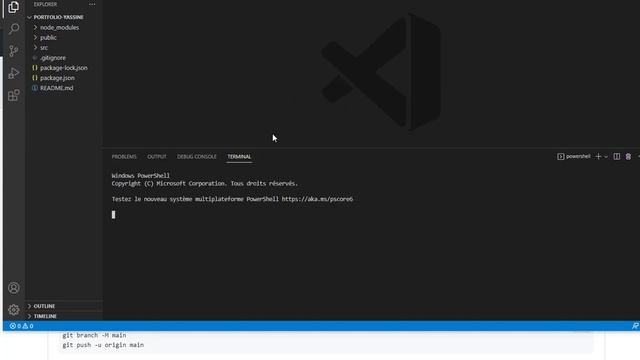Open the aka.ms/pscore6 link in terminal
Image resolution: width=640 pixels, height=360 pixels.
point(317,199)
